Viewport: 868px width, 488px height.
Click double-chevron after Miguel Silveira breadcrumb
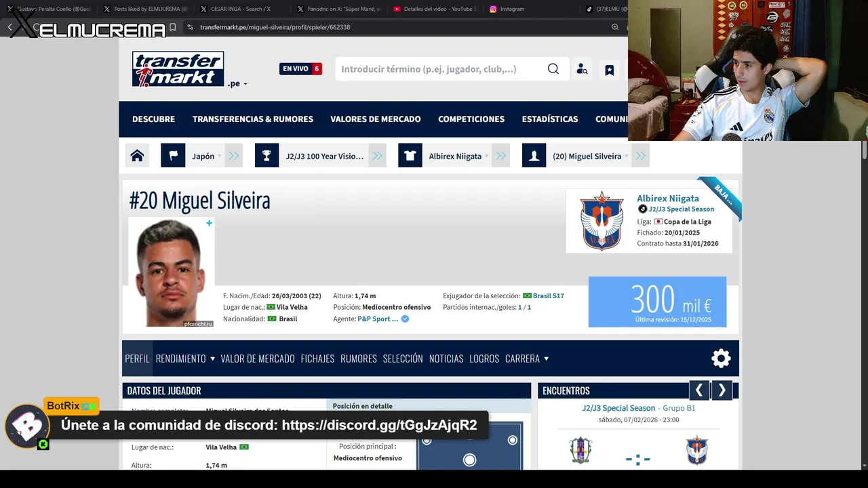[x=640, y=156]
